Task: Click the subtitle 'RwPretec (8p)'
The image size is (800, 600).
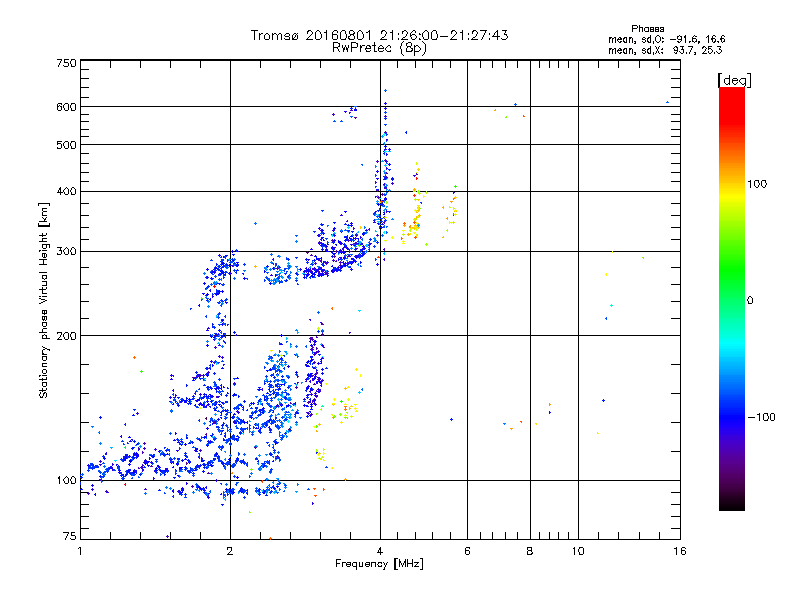Action: tap(379, 48)
